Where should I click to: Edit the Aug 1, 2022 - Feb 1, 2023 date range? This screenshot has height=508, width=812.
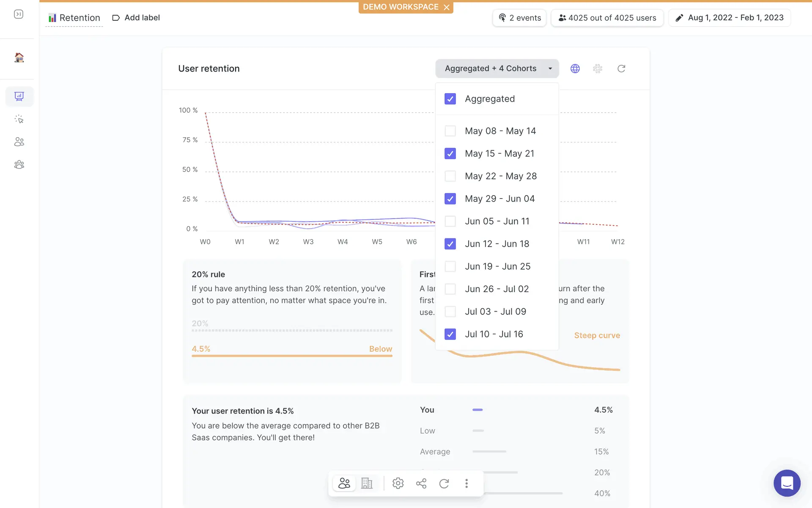coord(730,18)
